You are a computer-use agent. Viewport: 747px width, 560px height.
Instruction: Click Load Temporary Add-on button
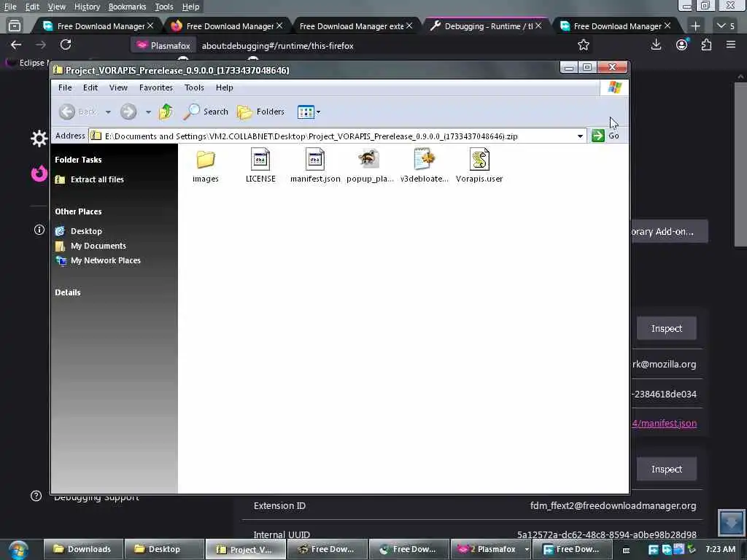[670, 232]
